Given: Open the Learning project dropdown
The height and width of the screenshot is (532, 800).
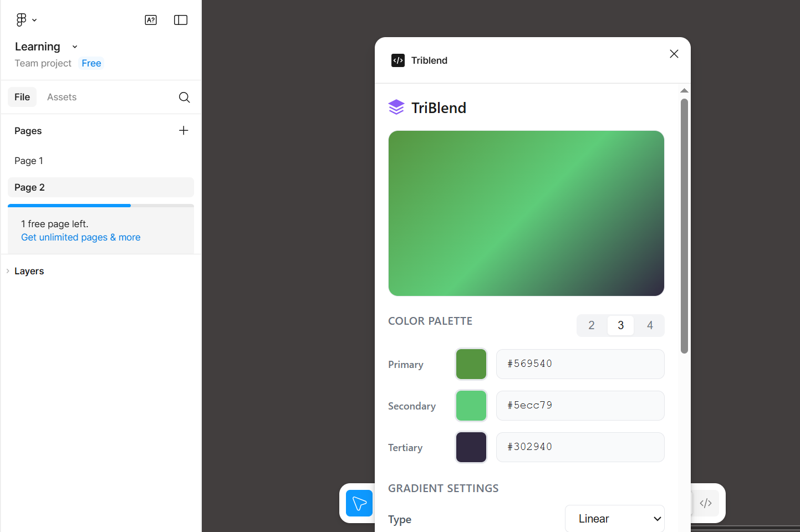Looking at the screenshot, I should pyautogui.click(x=74, y=47).
